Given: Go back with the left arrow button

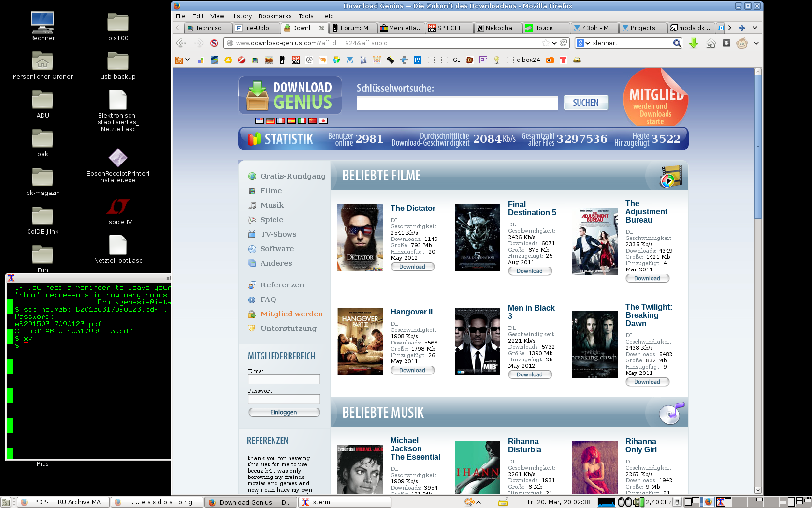Looking at the screenshot, I should [181, 43].
